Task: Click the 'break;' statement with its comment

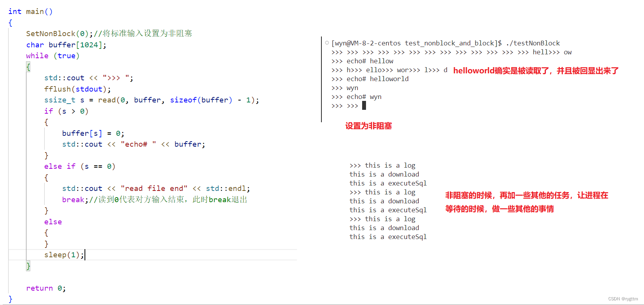Action: [155, 199]
